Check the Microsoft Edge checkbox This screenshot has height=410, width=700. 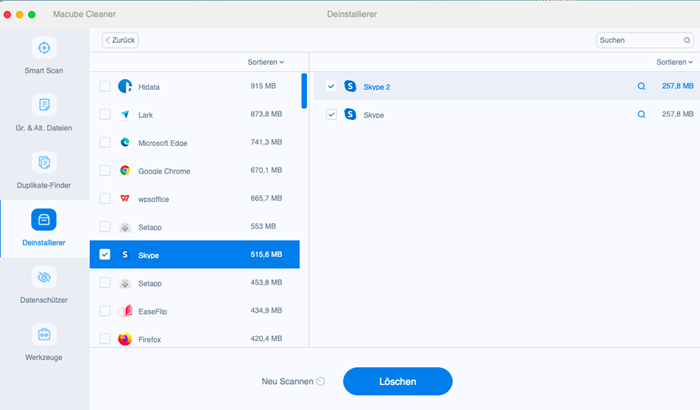[x=105, y=142]
